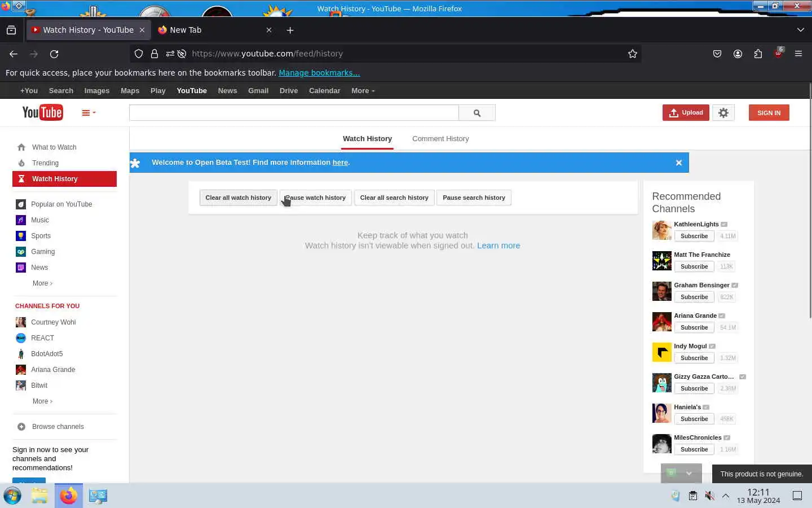The height and width of the screenshot is (508, 812).
Task: Open KathleenLights channel avatar
Action: click(x=661, y=230)
